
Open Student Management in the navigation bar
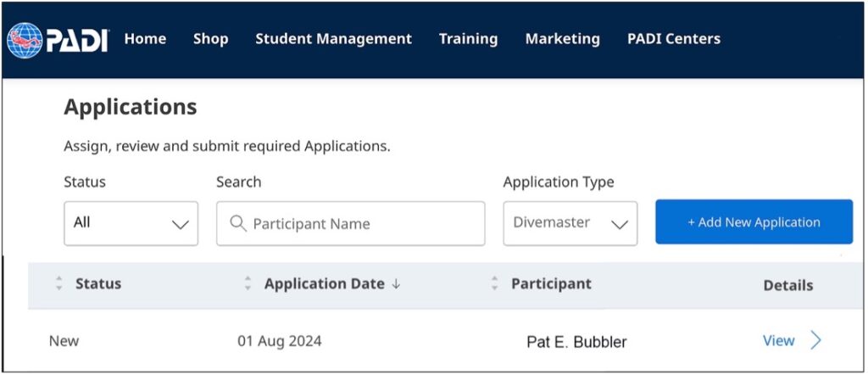pos(333,39)
